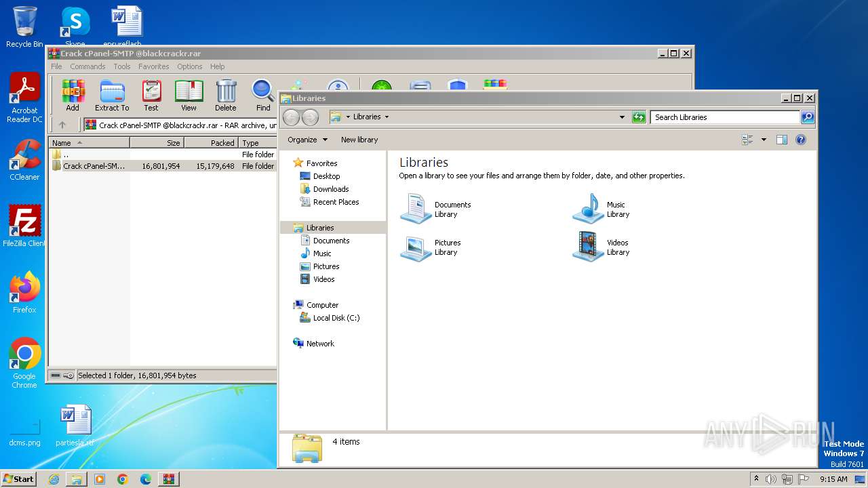Click Explorer search magnifier button

point(808,117)
